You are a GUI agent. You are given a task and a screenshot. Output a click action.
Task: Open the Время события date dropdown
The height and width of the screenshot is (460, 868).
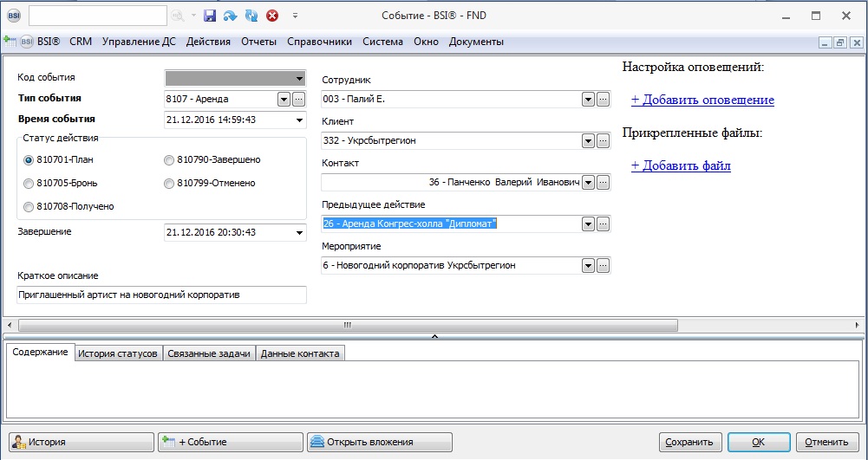pyautogui.click(x=300, y=120)
